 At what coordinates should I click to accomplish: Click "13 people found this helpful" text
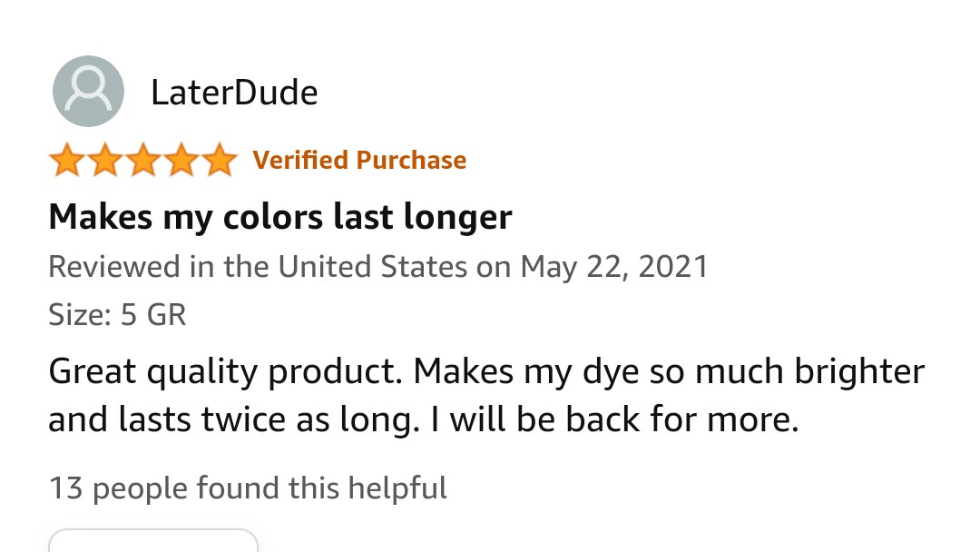point(247,488)
